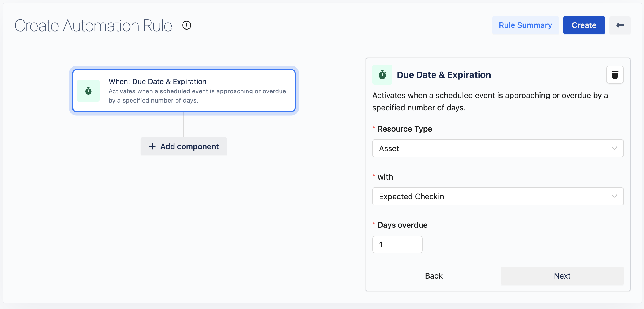644x309 pixels.
Task: Click the trigger card description text
Action: (x=197, y=96)
